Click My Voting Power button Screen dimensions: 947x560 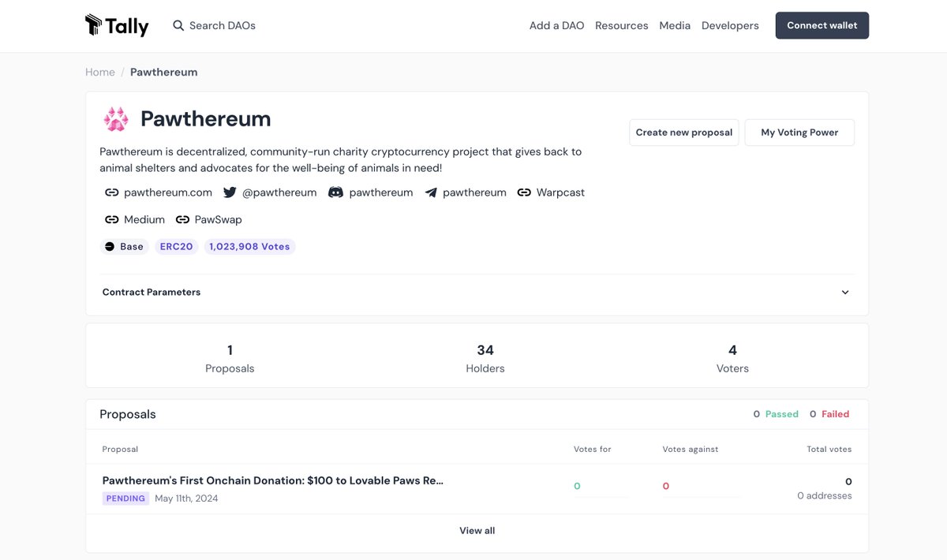(799, 133)
